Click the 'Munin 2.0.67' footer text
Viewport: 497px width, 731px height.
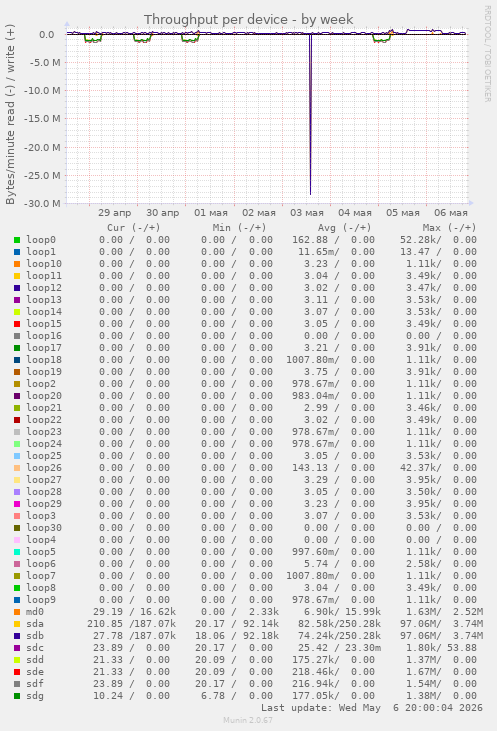(248, 720)
